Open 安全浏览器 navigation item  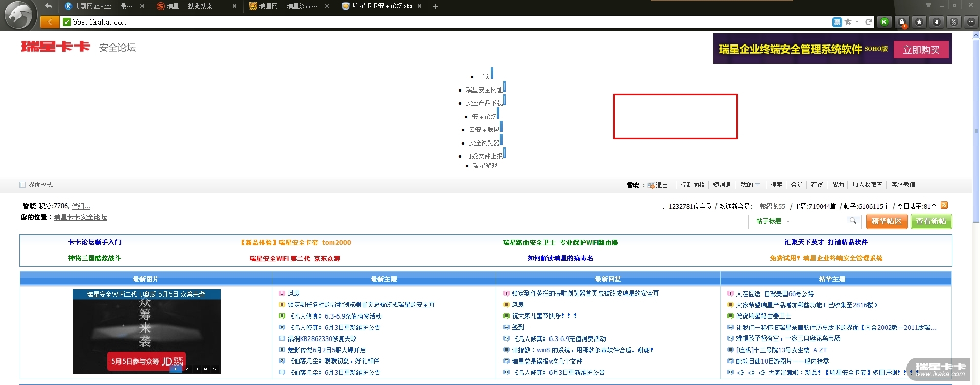[x=484, y=143]
